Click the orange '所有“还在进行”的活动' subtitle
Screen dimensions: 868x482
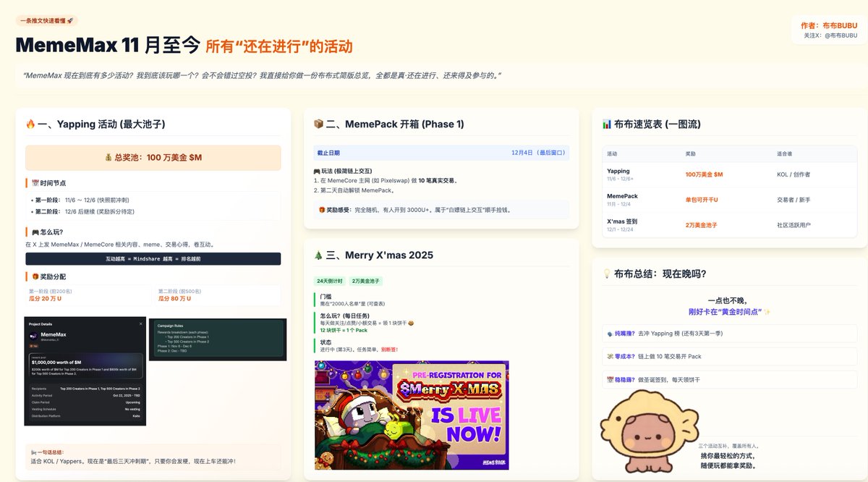[x=279, y=47]
